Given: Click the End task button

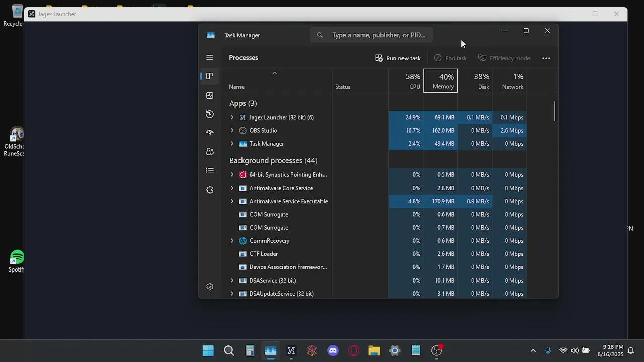Looking at the screenshot, I should 450,58.
